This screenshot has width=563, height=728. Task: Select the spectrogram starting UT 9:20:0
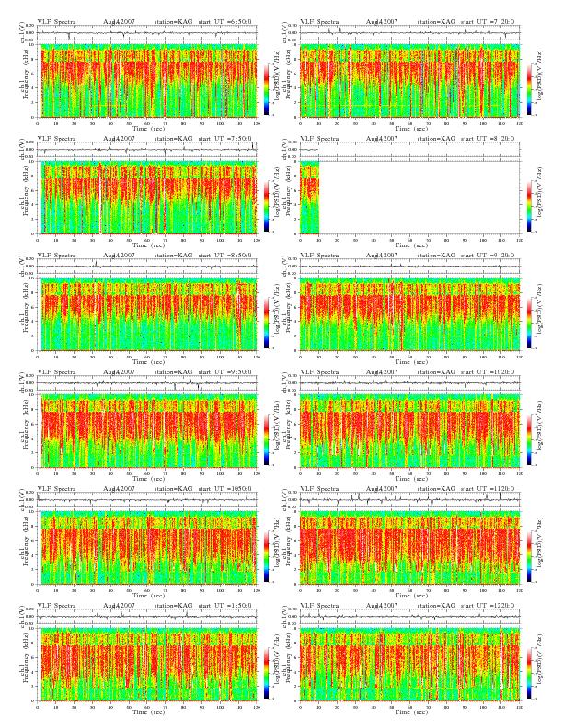click(x=409, y=314)
